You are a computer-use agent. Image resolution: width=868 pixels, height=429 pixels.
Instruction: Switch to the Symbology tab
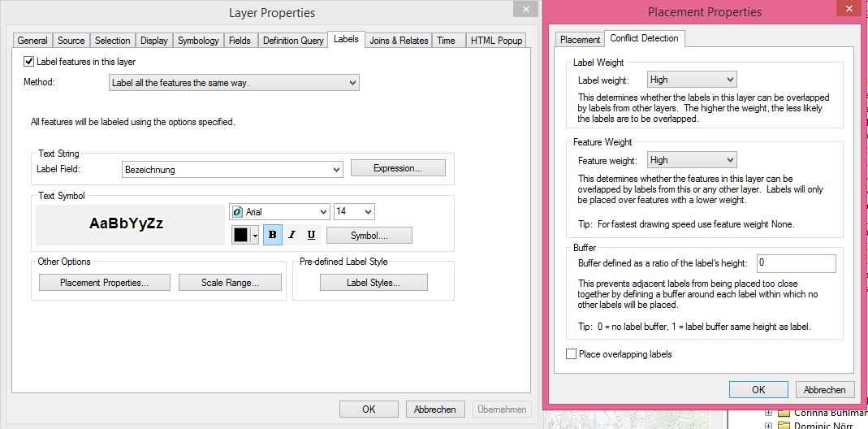pos(198,41)
